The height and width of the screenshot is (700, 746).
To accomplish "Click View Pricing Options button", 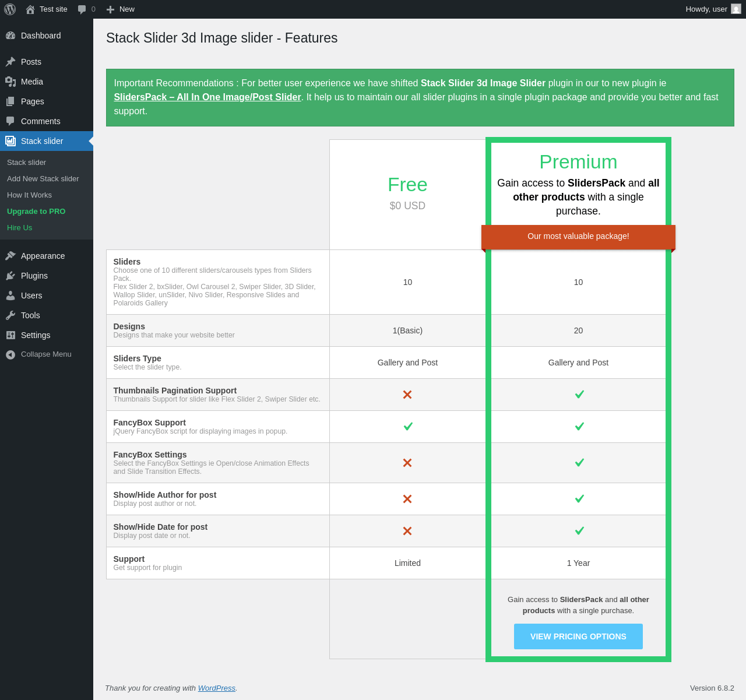I will pos(578,636).
